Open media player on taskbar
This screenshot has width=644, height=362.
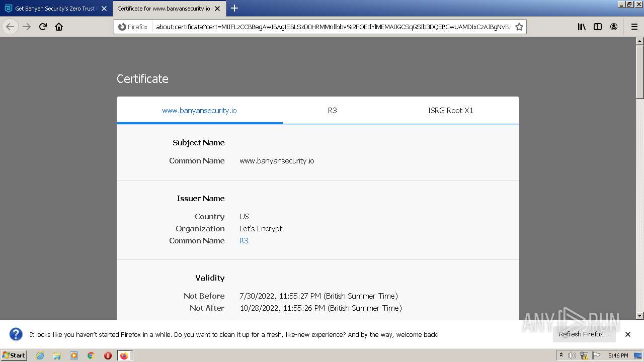[x=74, y=355]
